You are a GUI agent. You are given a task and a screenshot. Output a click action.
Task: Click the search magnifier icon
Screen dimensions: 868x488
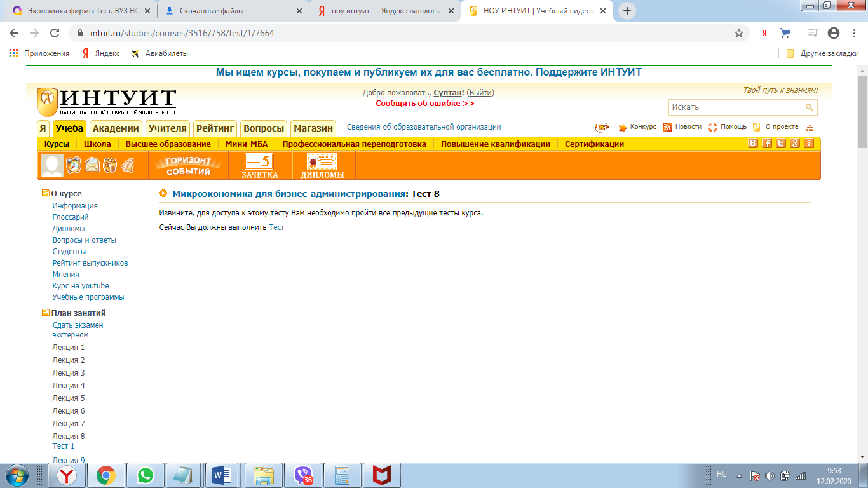809,107
